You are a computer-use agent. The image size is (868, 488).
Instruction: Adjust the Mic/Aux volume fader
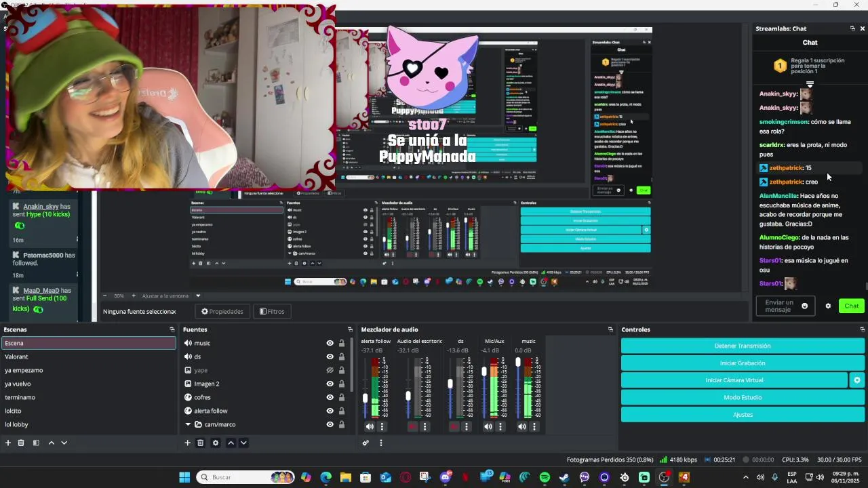click(x=484, y=371)
